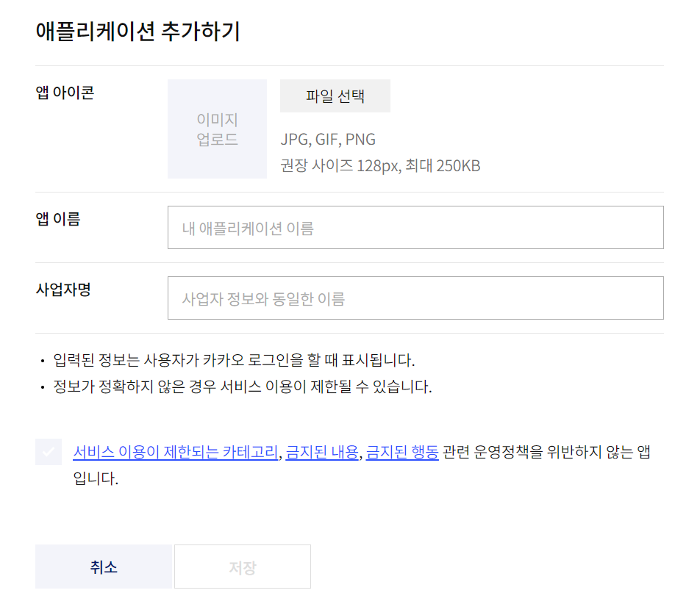Enable the operating policy agreement checkbox
This screenshot has height=604, width=700.
click(x=48, y=452)
